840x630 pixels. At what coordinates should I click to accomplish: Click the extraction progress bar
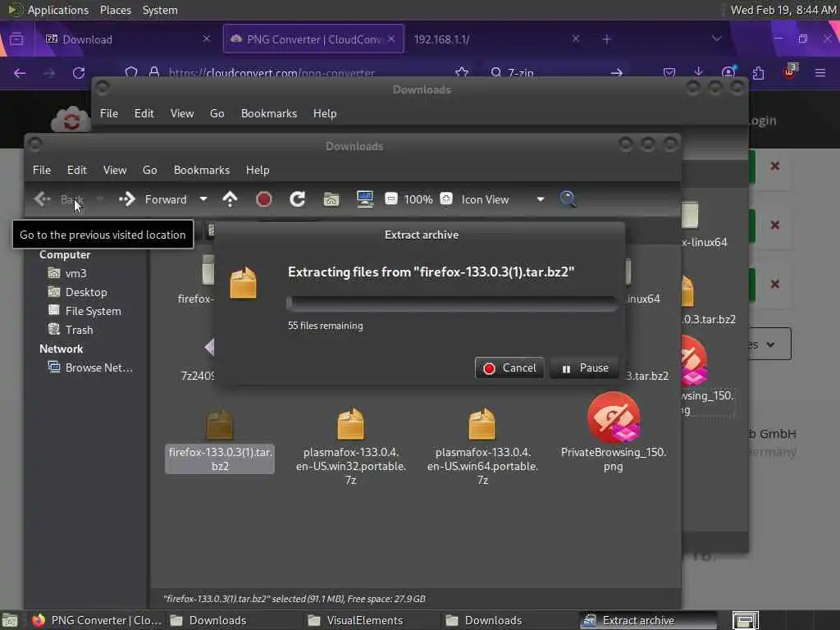click(452, 304)
